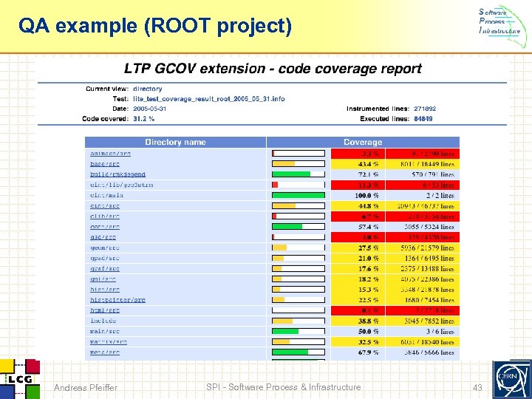The image size is (532, 399).
Task: Click the LCG logo in corner
Action: click(x=20, y=379)
